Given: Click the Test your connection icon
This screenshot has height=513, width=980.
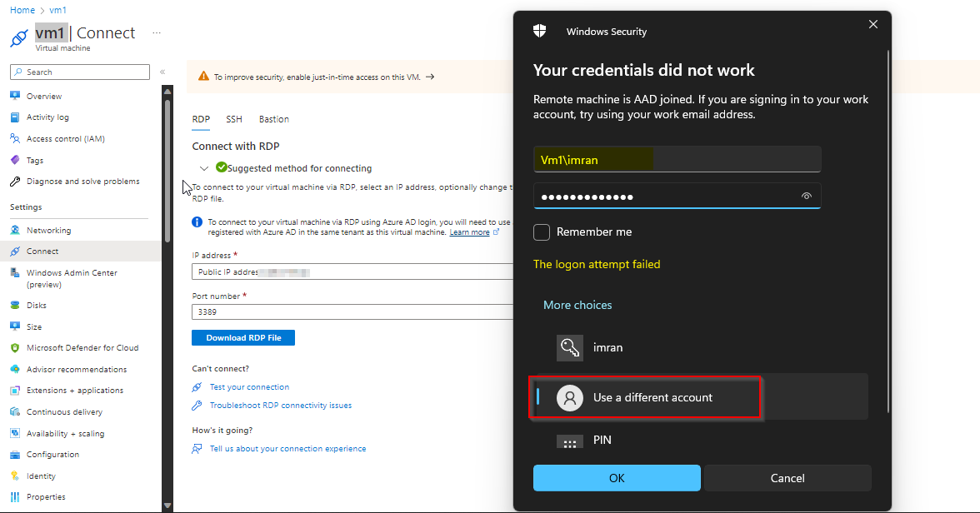Looking at the screenshot, I should point(197,387).
